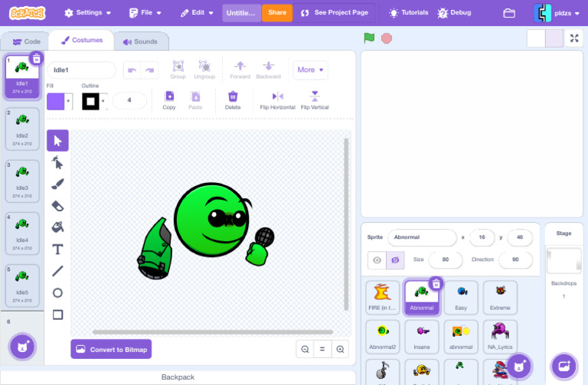Open the Edit menu
588x385 pixels.
[x=197, y=13]
